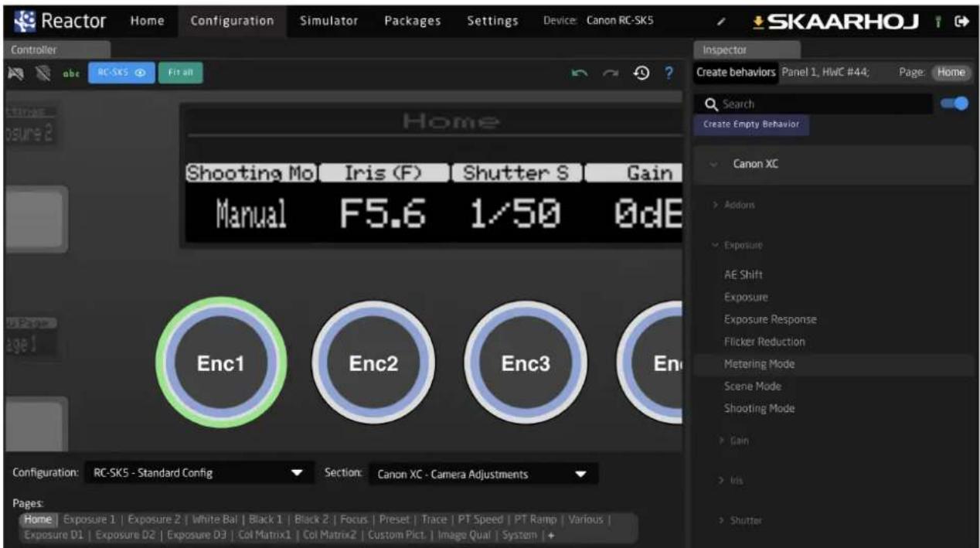Viewport: 980px width, 548px height.
Task: Switch to Exposure 1 page
Action: pyautogui.click(x=89, y=519)
